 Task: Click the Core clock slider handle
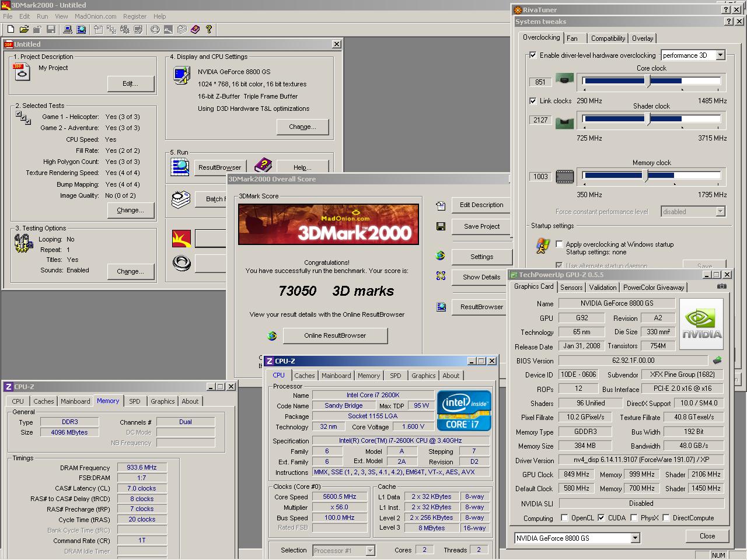click(648, 81)
